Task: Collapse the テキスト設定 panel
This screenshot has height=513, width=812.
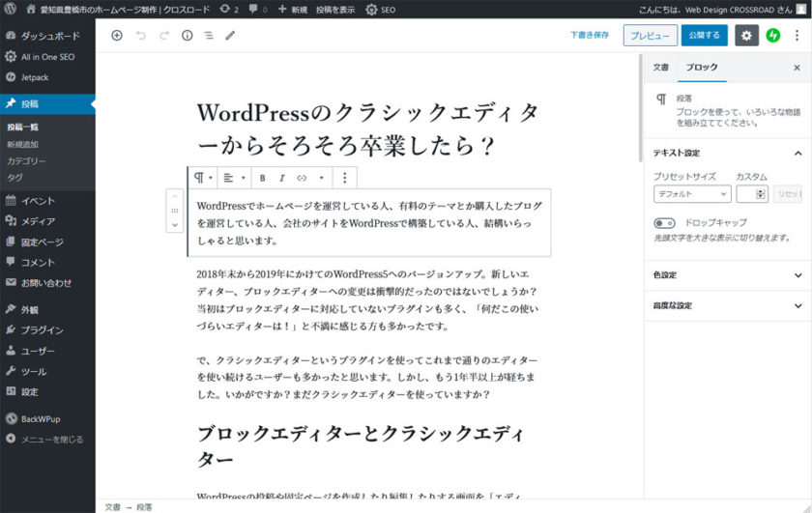Action: (x=728, y=153)
